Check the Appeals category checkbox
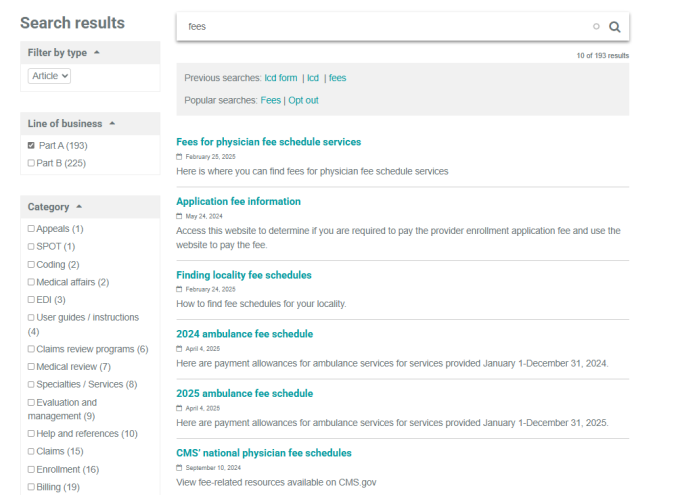The width and height of the screenshot is (680, 495). coord(32,229)
